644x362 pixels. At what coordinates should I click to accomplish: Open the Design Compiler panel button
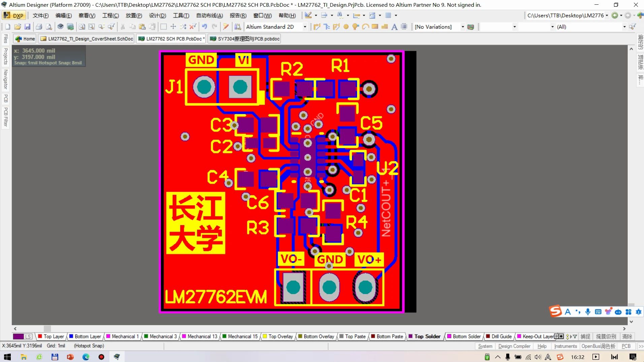(514, 346)
